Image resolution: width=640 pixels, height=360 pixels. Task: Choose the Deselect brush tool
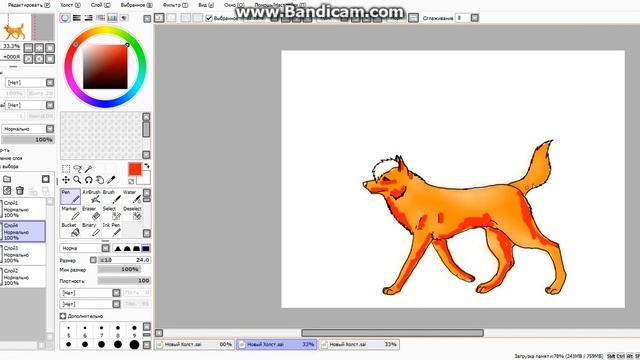coord(131,213)
